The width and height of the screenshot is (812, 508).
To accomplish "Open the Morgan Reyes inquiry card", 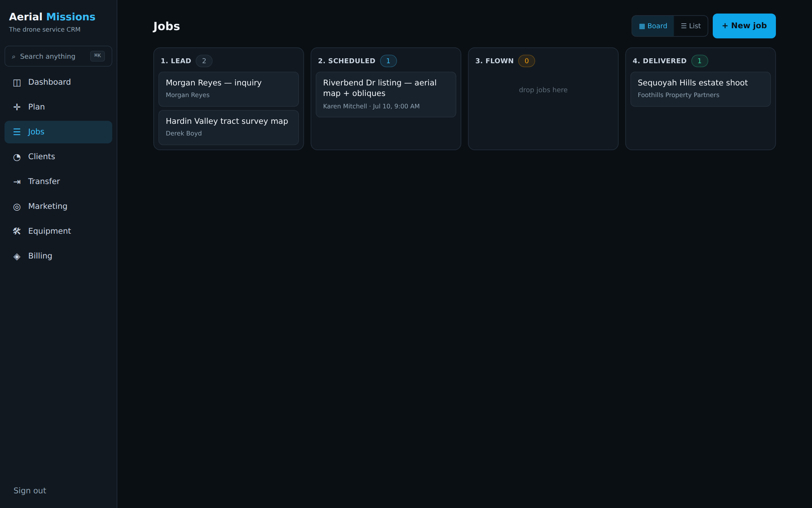I will coord(229,89).
